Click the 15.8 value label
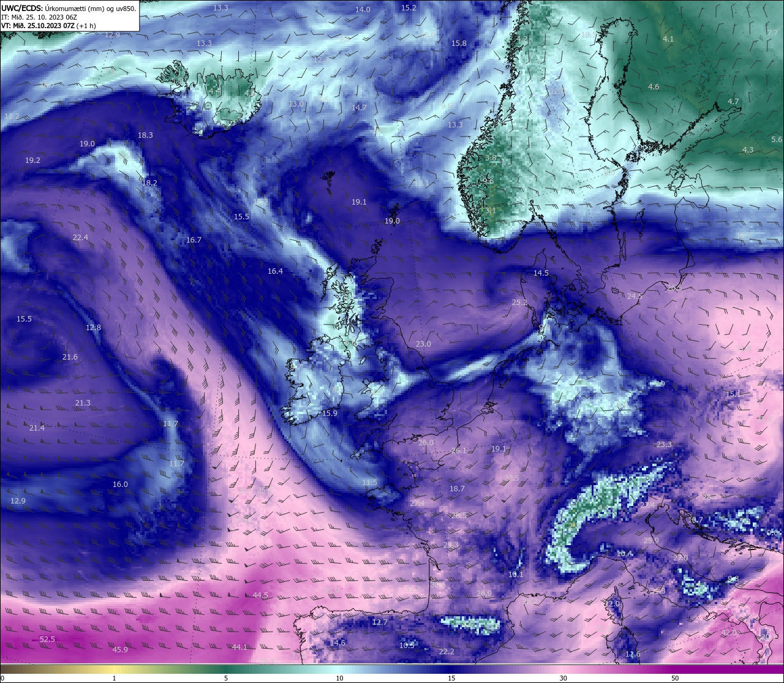The width and height of the screenshot is (784, 683). (x=459, y=43)
